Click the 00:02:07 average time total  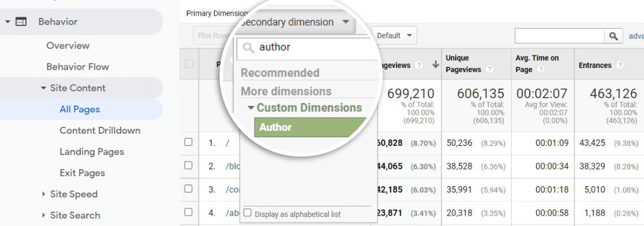pos(542,93)
